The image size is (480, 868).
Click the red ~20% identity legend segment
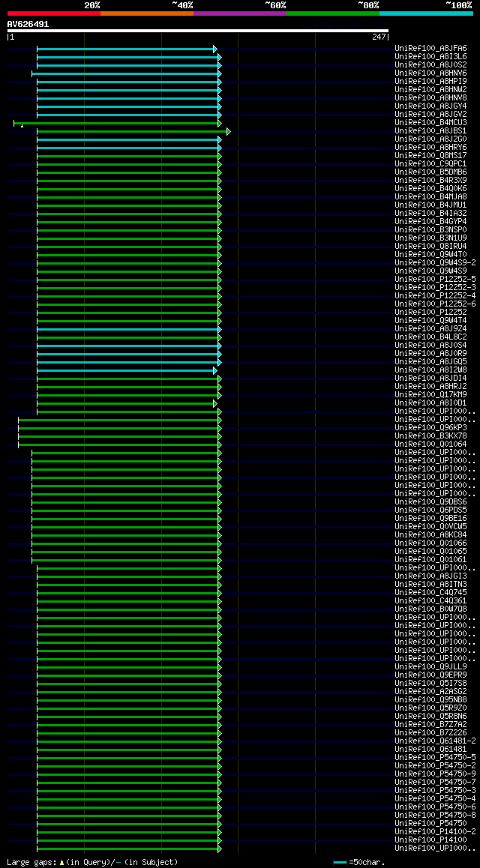pos(54,13)
